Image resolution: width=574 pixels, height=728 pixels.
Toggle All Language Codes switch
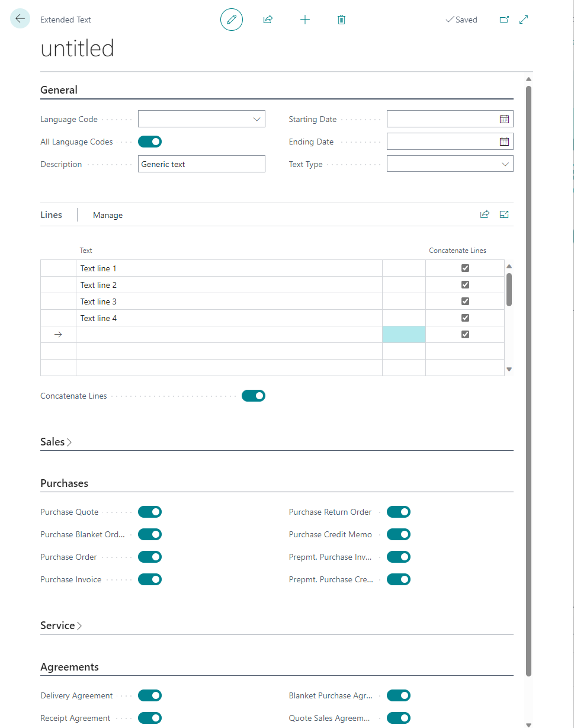150,142
